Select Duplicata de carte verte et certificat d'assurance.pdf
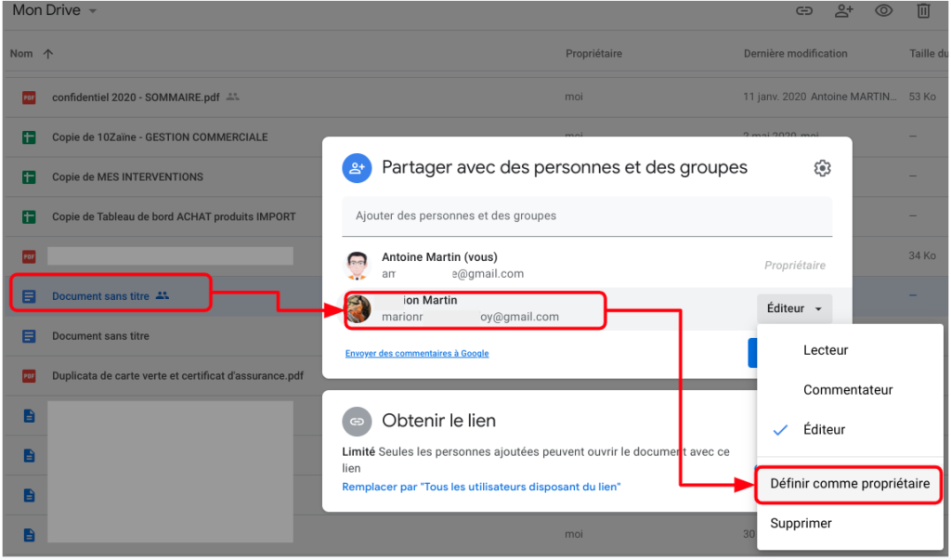The width and height of the screenshot is (951, 560). click(x=177, y=375)
